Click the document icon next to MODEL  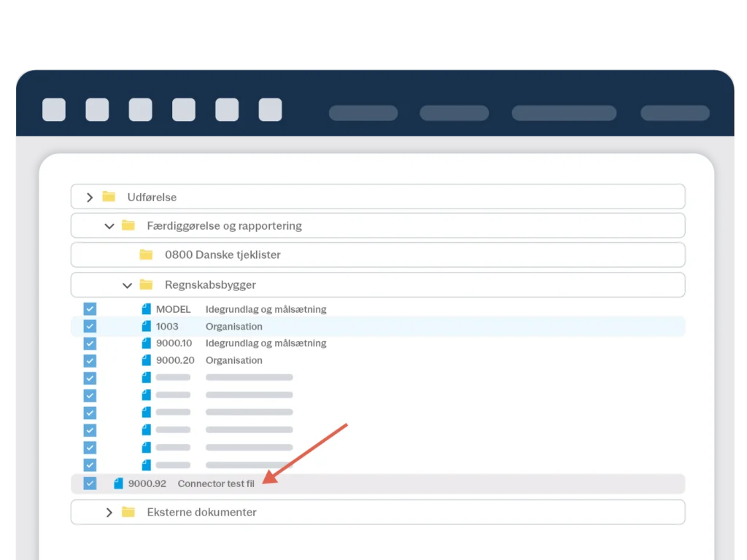(147, 309)
